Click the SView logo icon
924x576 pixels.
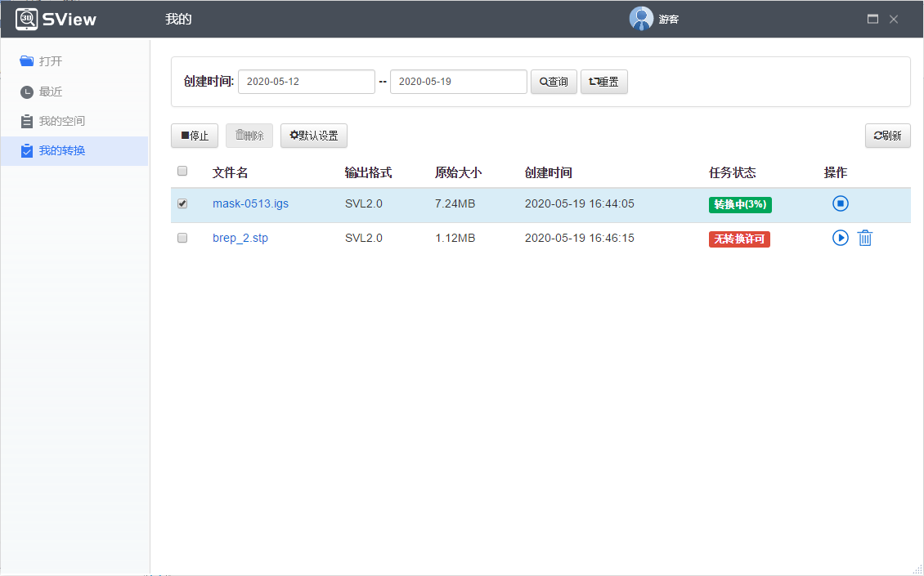(x=26, y=19)
